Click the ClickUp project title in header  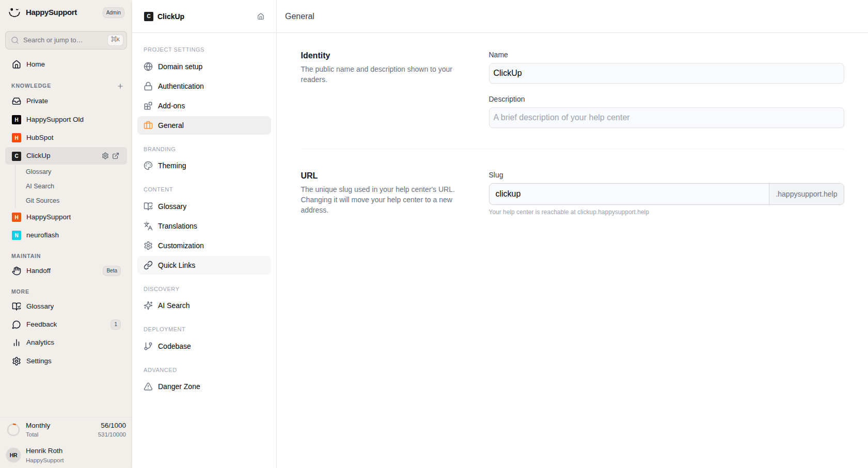click(x=171, y=17)
